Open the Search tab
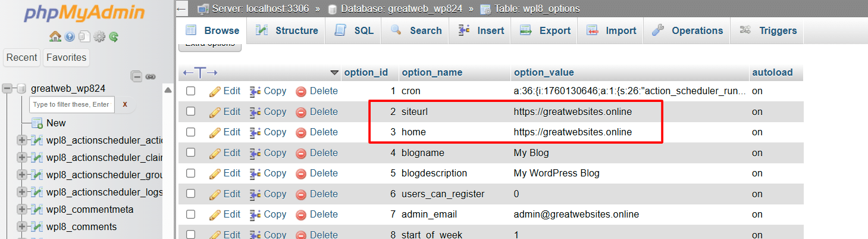This screenshot has height=239, width=868. [416, 30]
